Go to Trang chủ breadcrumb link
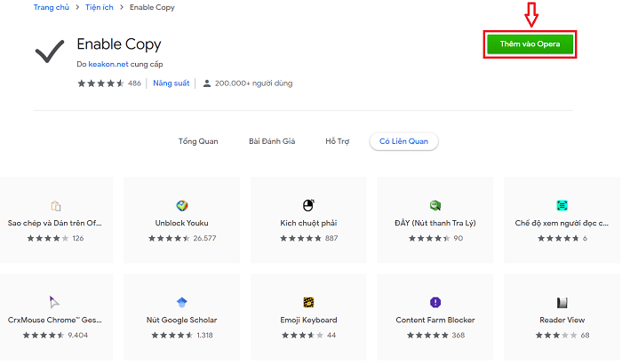 coord(52,7)
